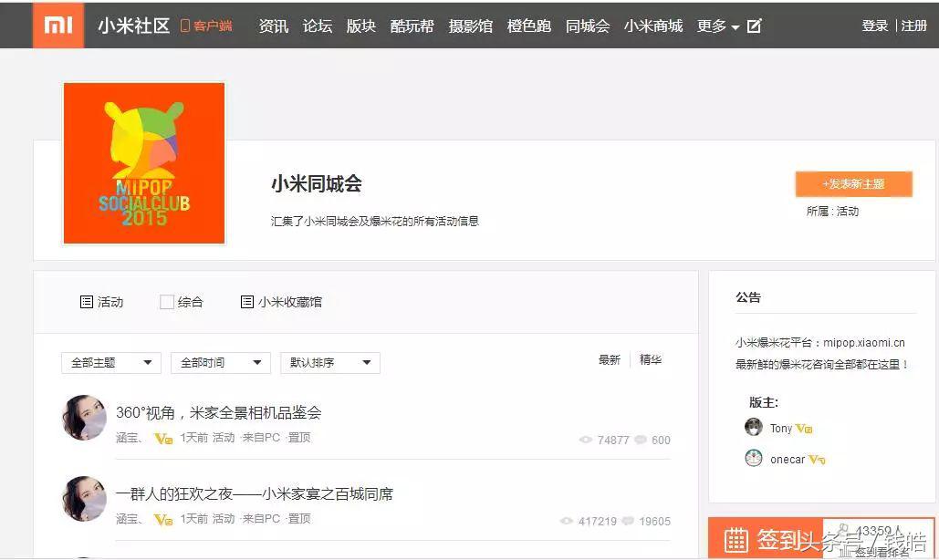This screenshot has width=939, height=560.
Task: Click the eye views icon beside 417219
Action: click(567, 521)
